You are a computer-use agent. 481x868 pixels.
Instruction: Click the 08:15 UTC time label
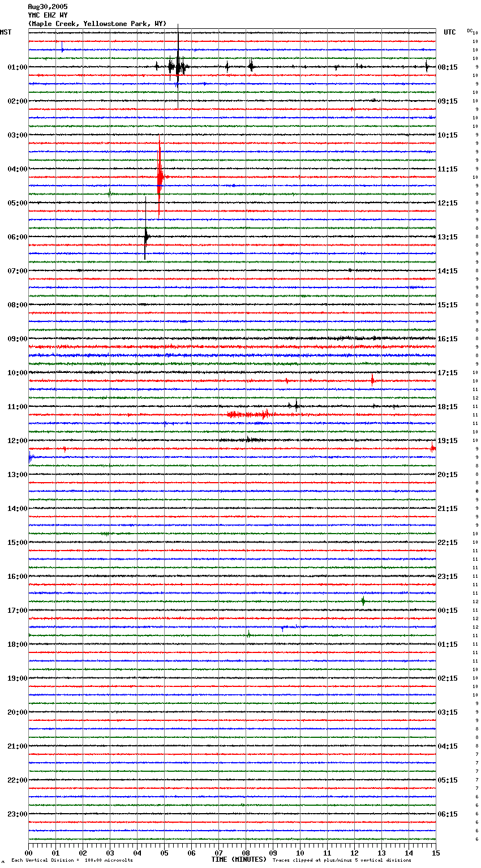(448, 67)
